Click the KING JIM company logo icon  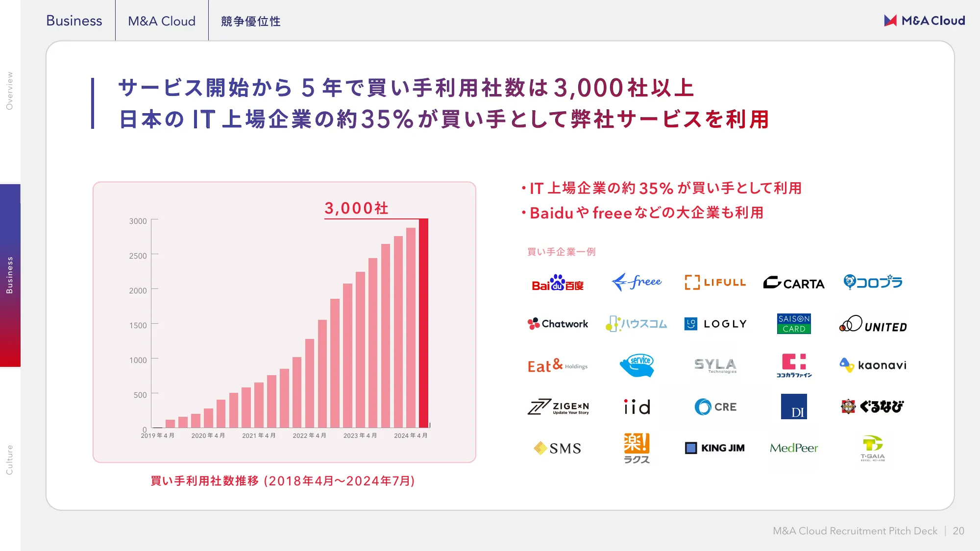coord(715,447)
